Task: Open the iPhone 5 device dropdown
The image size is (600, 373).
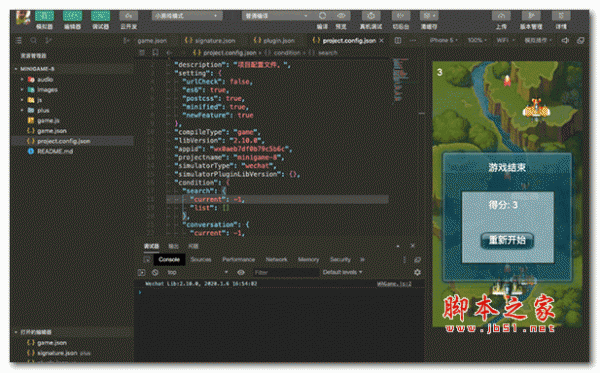Action: click(x=443, y=40)
